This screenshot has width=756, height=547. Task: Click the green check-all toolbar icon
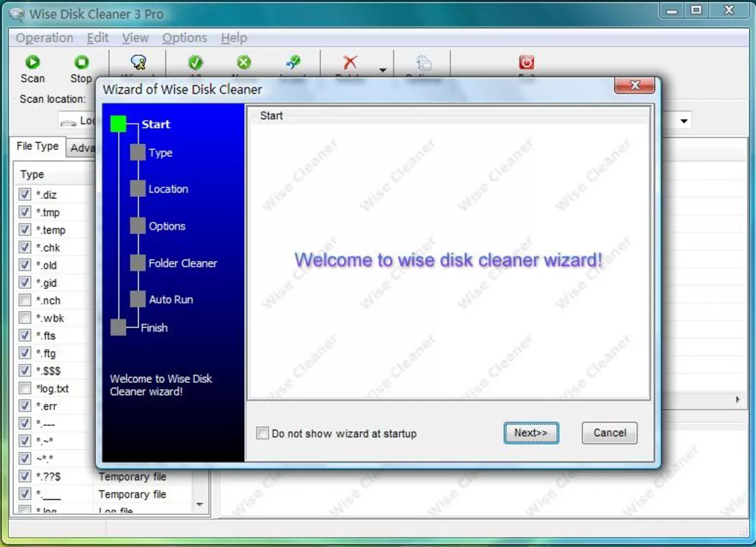pos(195,62)
